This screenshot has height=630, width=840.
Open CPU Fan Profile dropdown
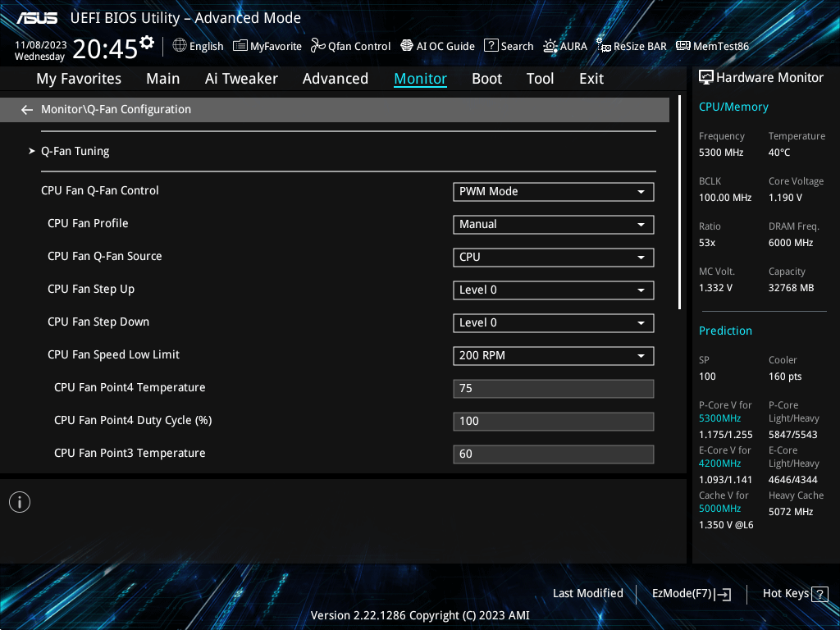(554, 225)
